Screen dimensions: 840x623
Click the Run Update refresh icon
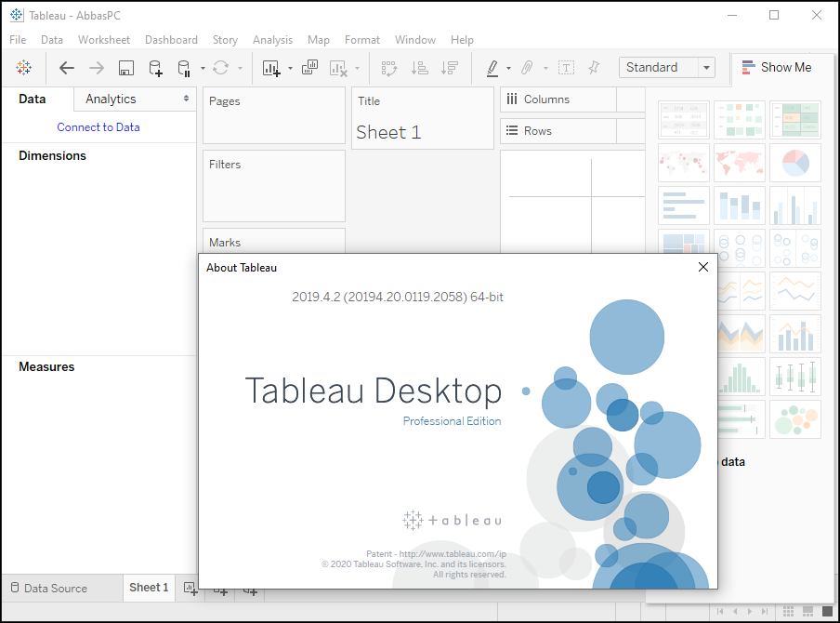pyautogui.click(x=221, y=68)
